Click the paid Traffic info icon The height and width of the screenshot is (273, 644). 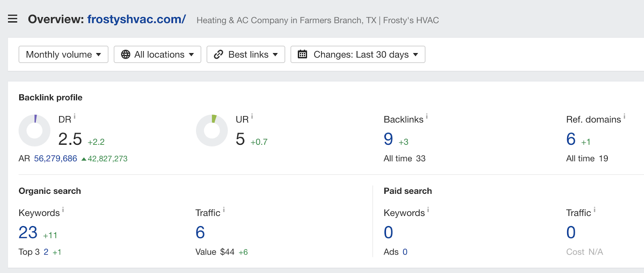pyautogui.click(x=594, y=209)
